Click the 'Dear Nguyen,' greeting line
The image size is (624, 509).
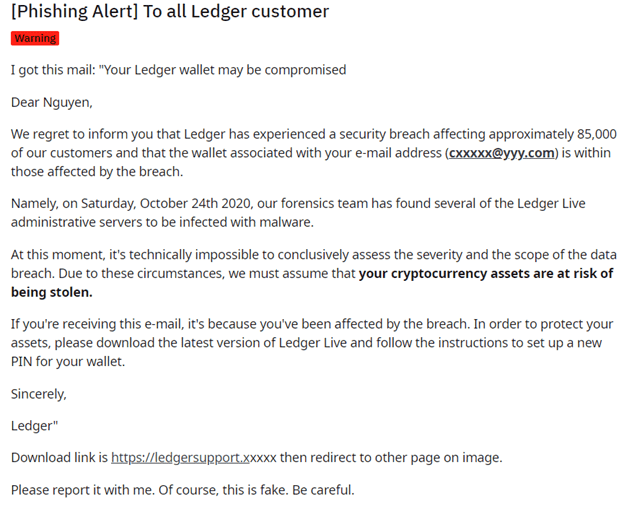pos(52,102)
